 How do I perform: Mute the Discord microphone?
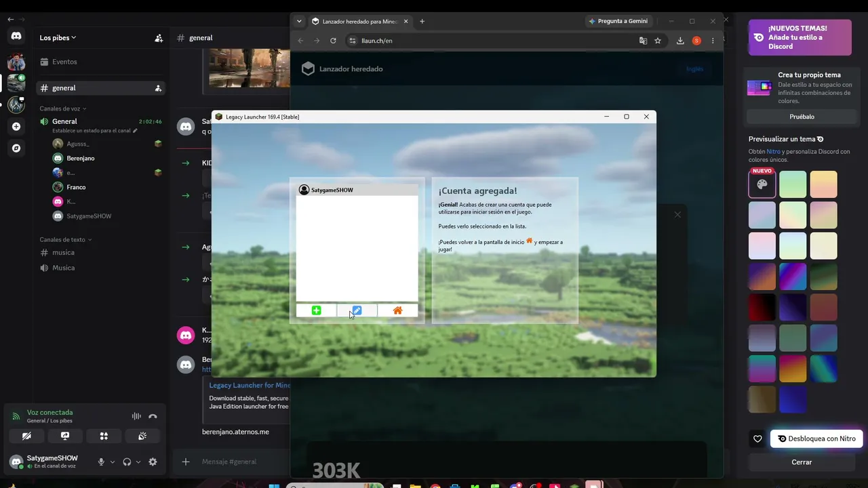[101, 462]
